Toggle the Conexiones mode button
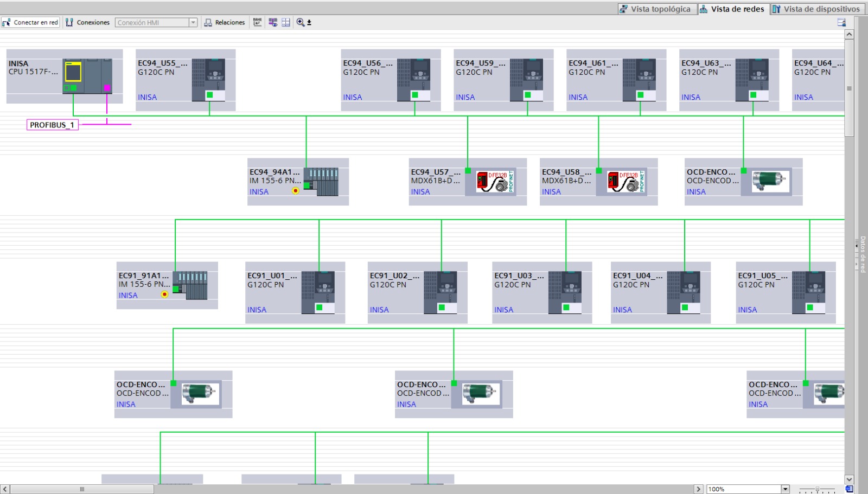Screen dimensions: 868x494 [x=87, y=22]
